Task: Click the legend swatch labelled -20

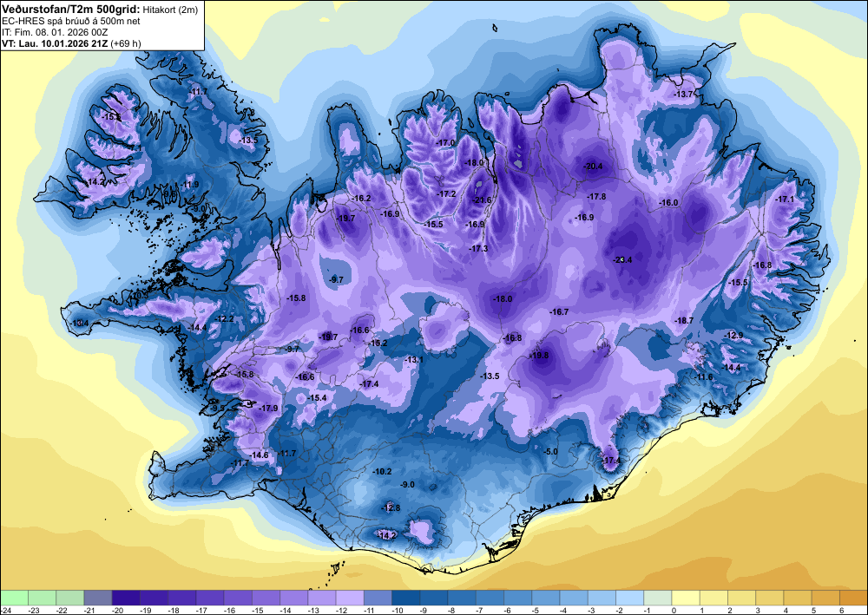Action: [x=126, y=598]
